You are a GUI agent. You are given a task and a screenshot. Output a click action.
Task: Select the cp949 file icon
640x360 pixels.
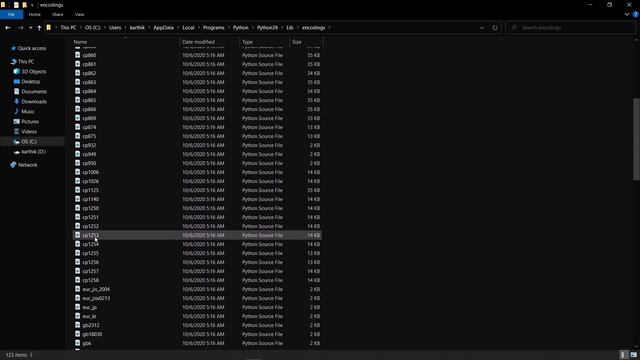coord(78,154)
